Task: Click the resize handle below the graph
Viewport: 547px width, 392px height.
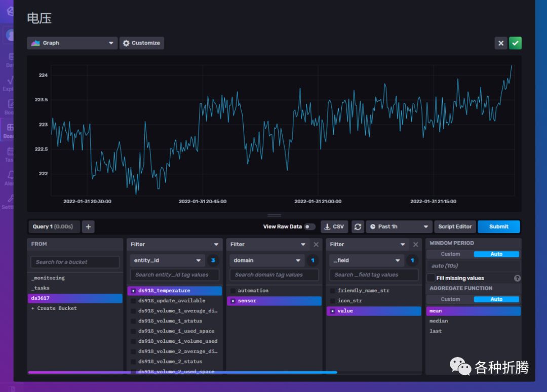Action: click(x=274, y=216)
